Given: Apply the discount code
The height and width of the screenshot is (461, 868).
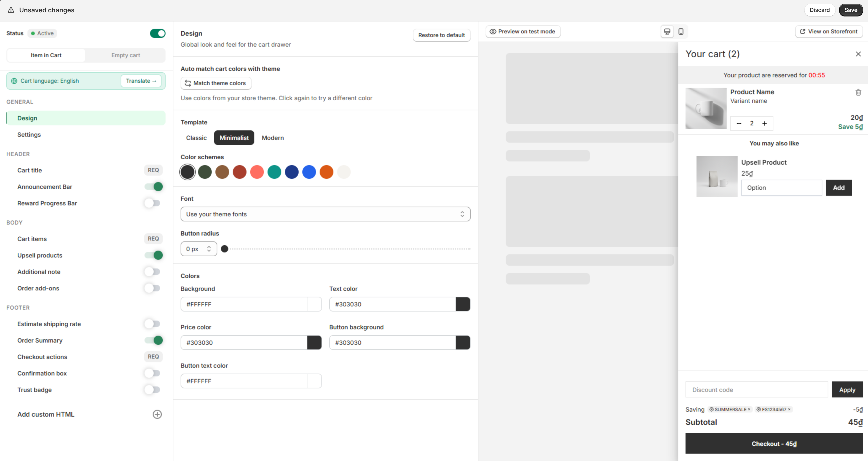Looking at the screenshot, I should (847, 390).
